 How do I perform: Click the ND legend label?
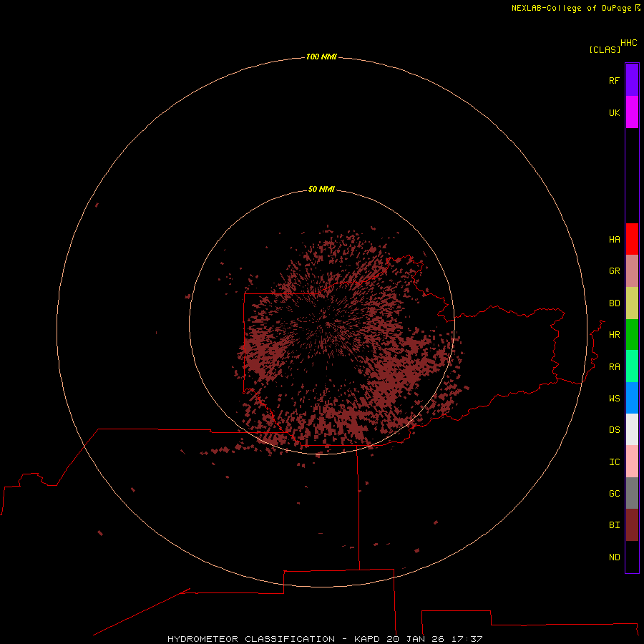614,557
